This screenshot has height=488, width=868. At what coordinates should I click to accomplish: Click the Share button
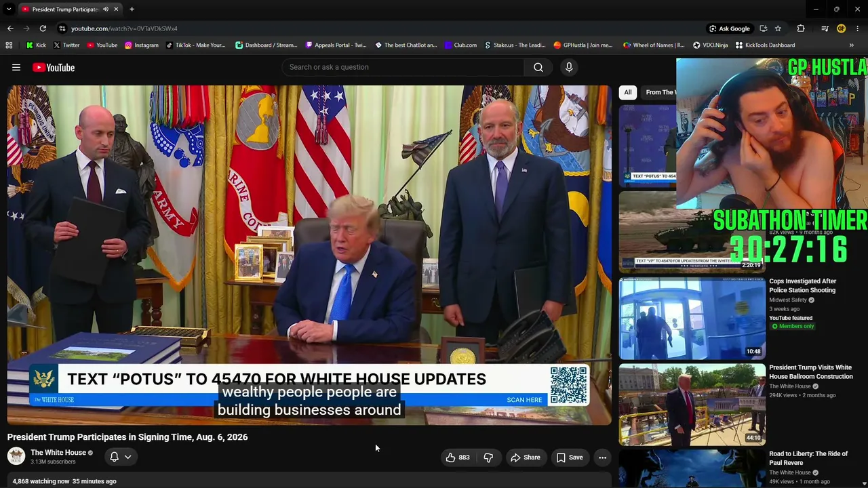[x=526, y=457]
